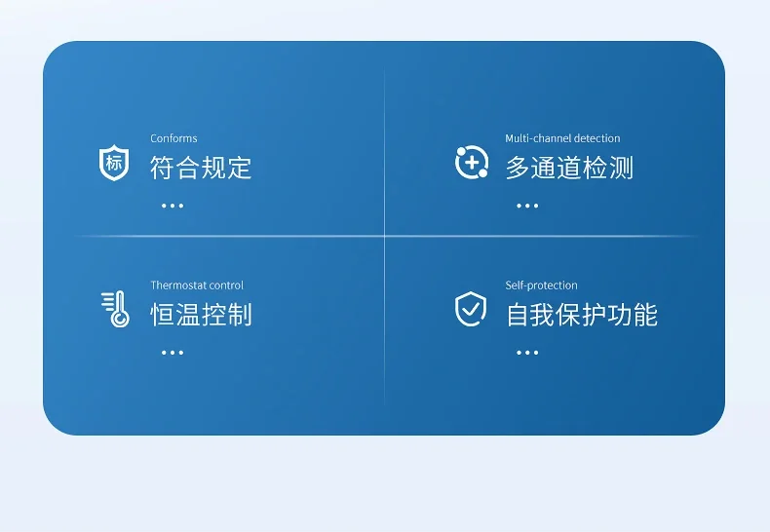The height and width of the screenshot is (532, 770).
Task: Click the shield checkmark self-protection icon
Action: (471, 309)
